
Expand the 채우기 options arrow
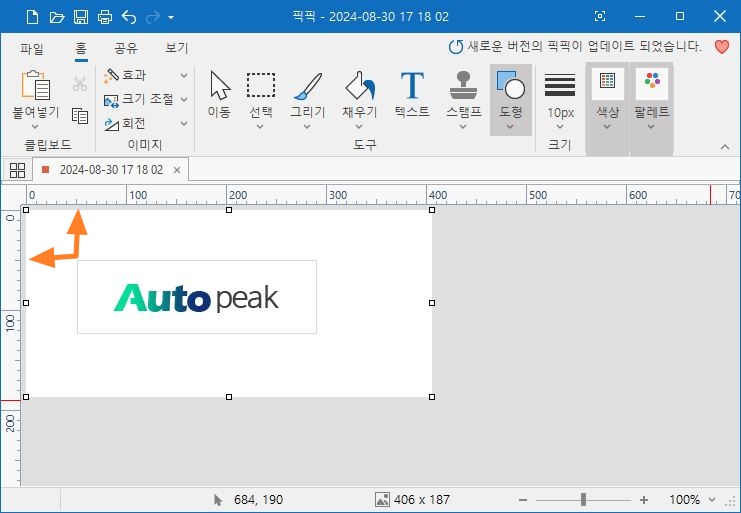point(359,127)
